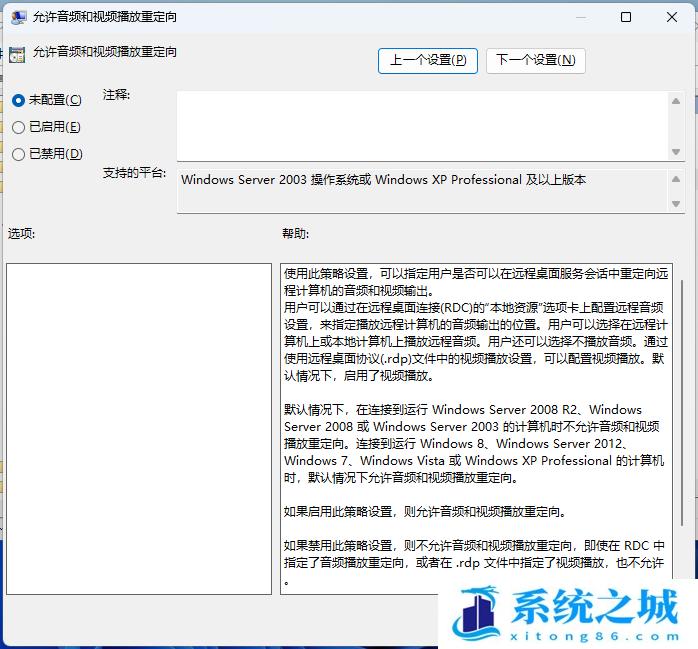Click the policy icon in the title bar

click(x=17, y=17)
